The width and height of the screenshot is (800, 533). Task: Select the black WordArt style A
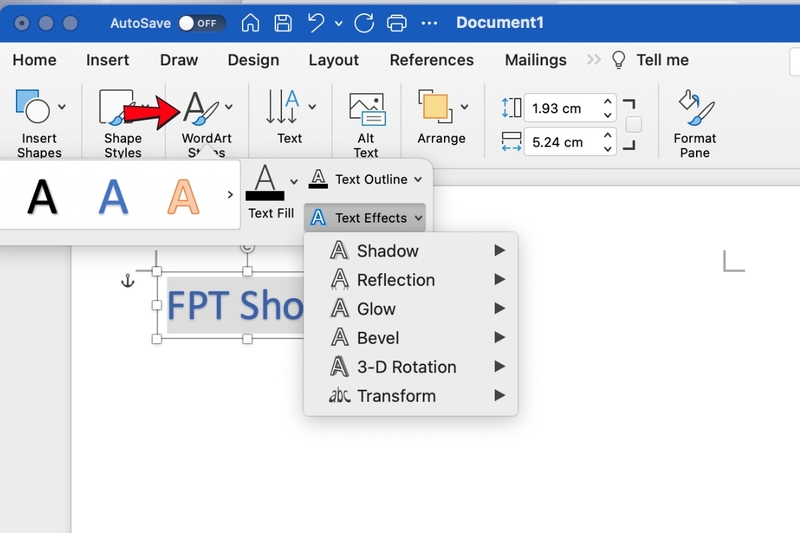(42, 196)
